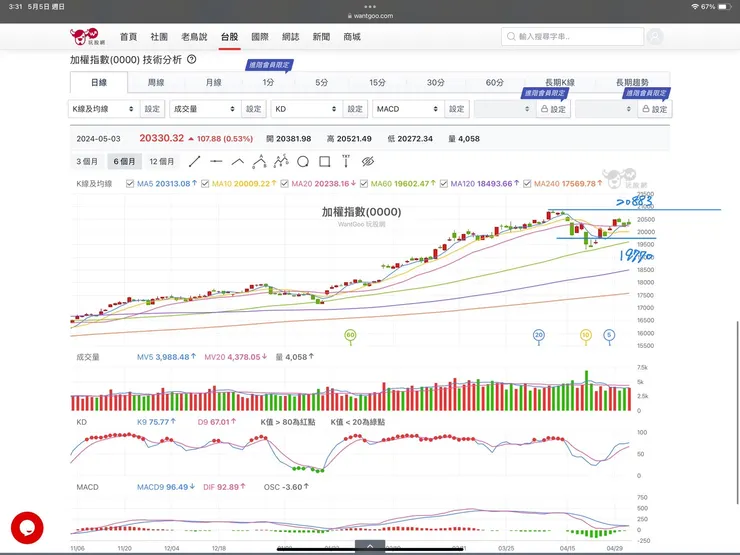Uncheck the MA240 moving average checkbox
This screenshot has height=555, width=740.
pyautogui.click(x=527, y=184)
